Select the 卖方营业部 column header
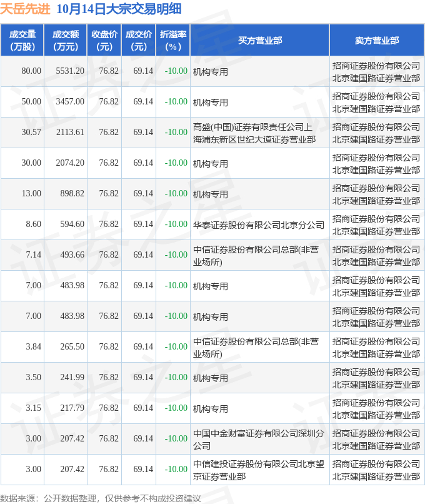This screenshot has height=504, width=425. click(x=377, y=41)
